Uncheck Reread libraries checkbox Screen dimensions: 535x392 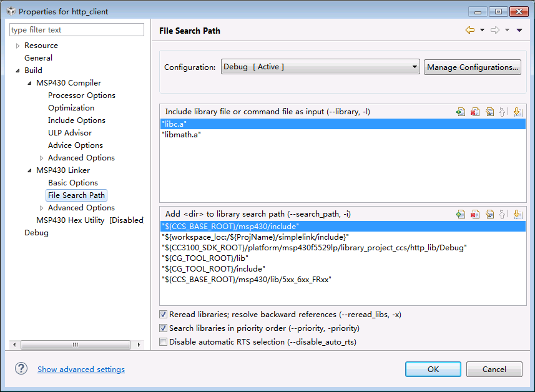click(x=164, y=315)
